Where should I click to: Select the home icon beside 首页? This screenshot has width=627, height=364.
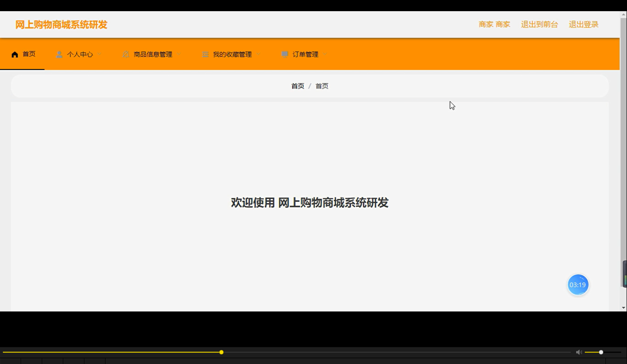(x=14, y=54)
